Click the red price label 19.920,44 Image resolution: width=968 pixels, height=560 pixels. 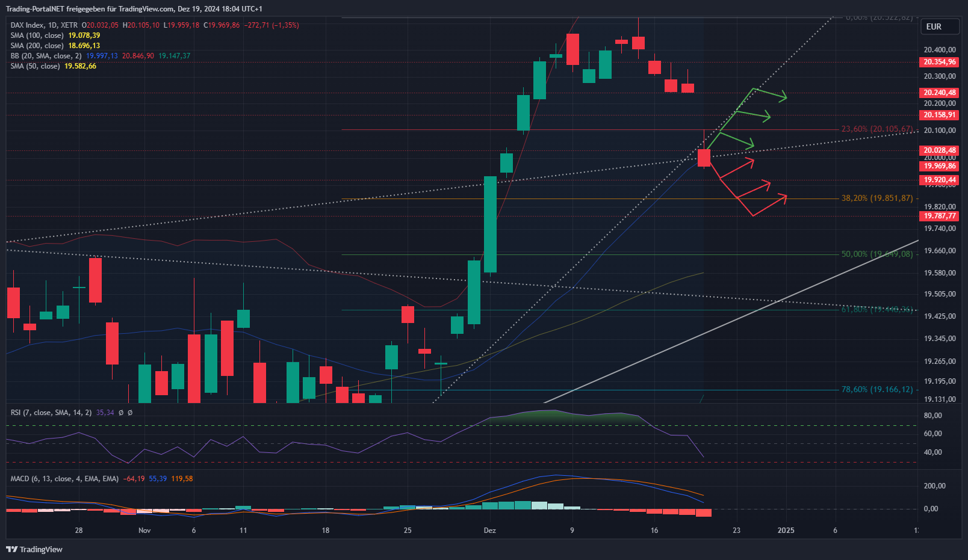click(x=940, y=180)
